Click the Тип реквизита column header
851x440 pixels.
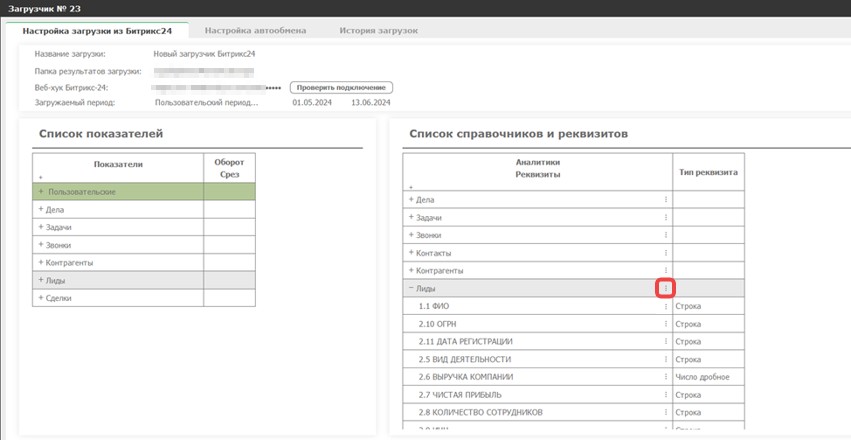[708, 171]
